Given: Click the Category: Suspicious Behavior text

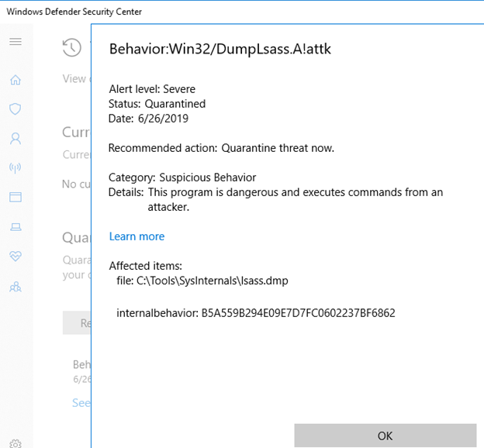Looking at the screenshot, I should click(182, 177).
